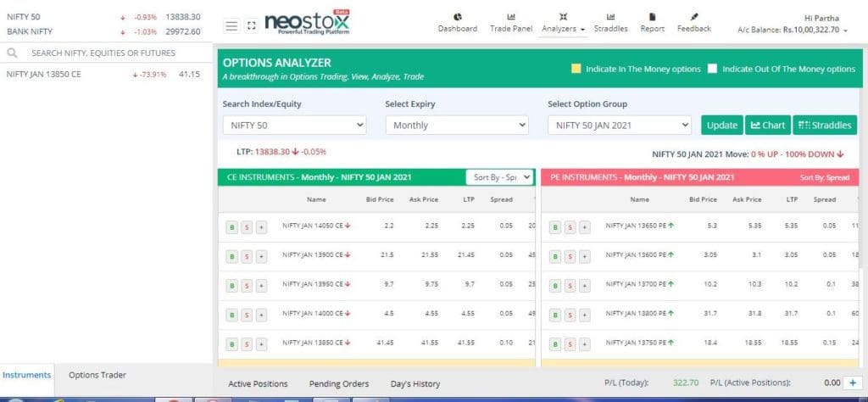Image resolution: width=868 pixels, height=402 pixels.
Task: Click PE panel Sort By: Spread label
Action: tap(824, 178)
